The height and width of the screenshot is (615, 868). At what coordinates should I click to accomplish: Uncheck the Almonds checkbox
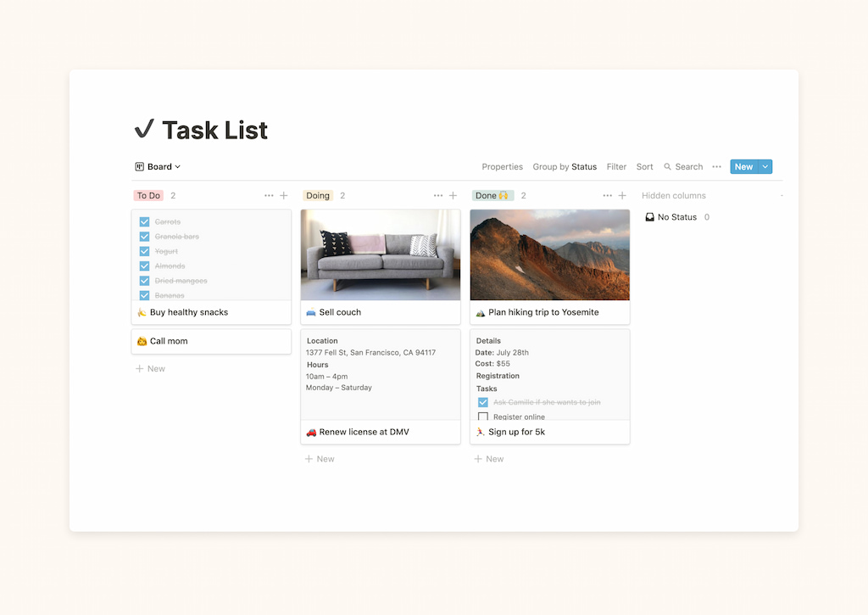click(x=144, y=266)
